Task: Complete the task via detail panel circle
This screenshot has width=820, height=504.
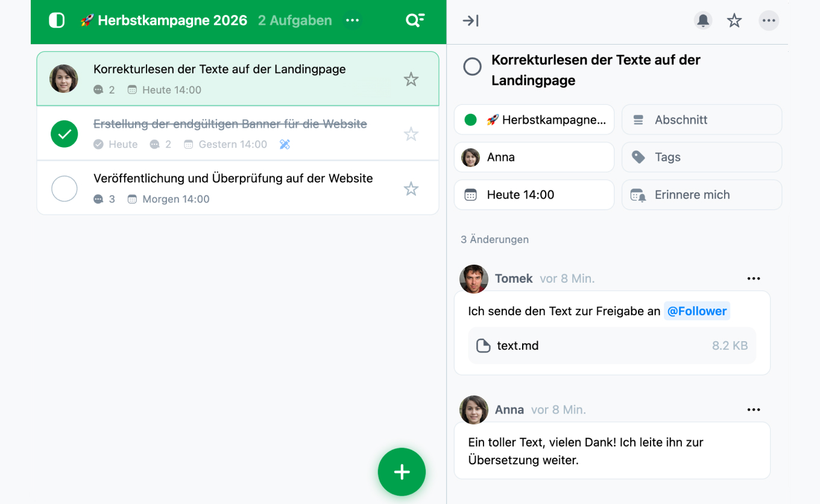Action: [472, 66]
